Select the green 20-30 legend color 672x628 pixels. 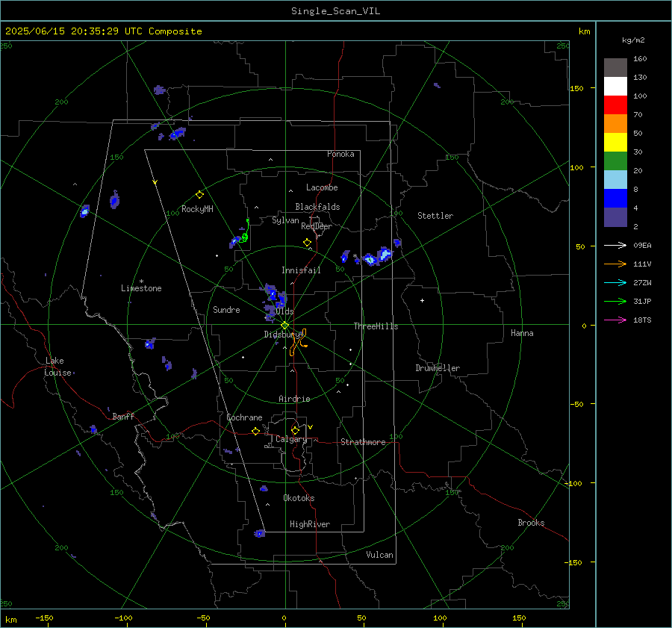tap(615, 161)
